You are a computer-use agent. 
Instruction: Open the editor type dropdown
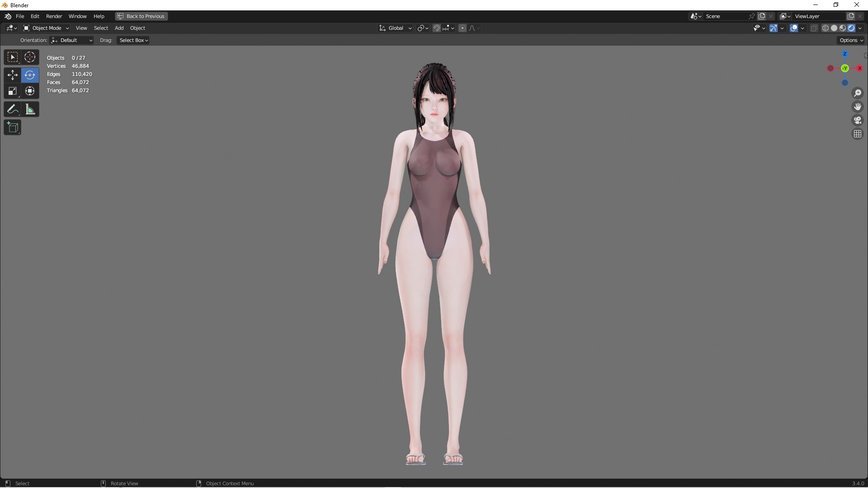12,28
